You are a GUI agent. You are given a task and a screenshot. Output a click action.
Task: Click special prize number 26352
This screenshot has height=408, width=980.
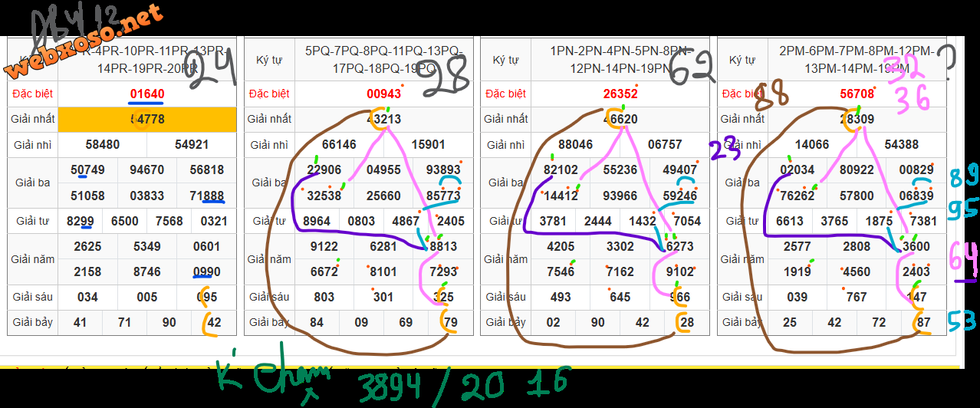click(620, 94)
